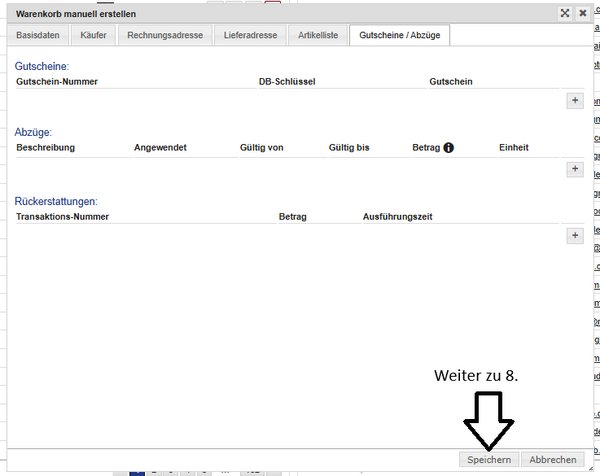Show the Artikelliste tab

pos(318,35)
